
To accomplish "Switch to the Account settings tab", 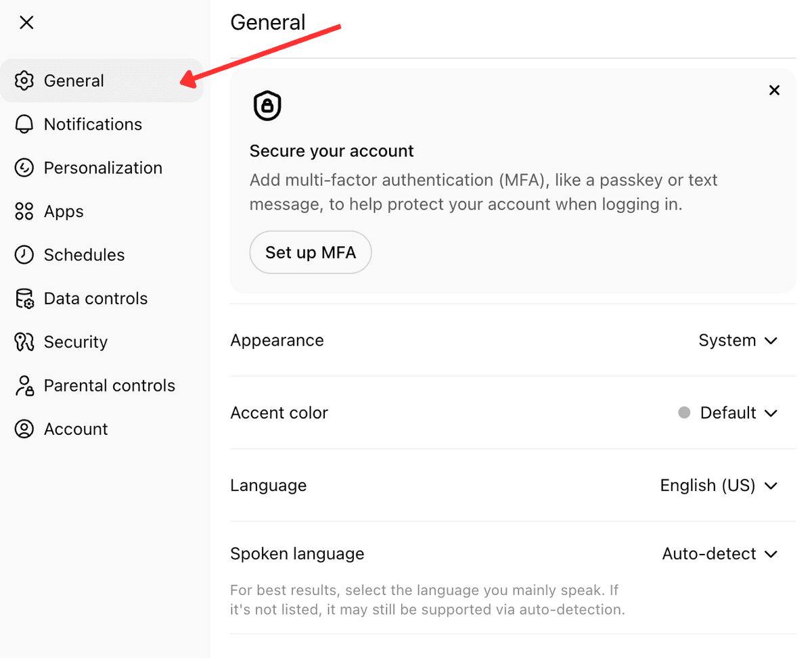I will click(76, 428).
